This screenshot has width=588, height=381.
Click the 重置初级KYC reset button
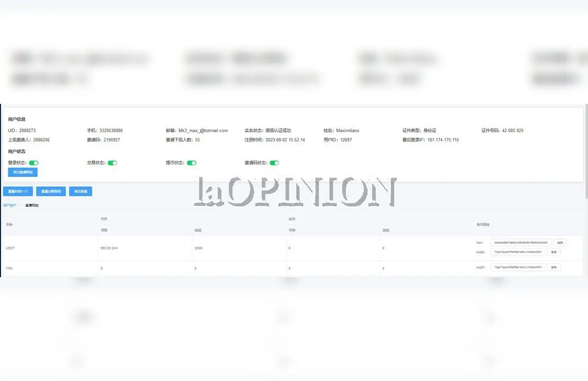(x=18, y=191)
